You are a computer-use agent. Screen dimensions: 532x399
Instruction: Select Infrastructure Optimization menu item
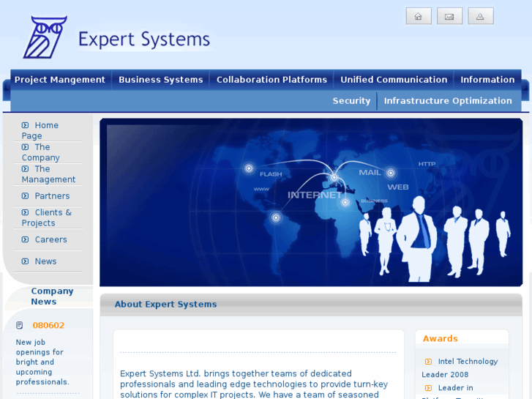point(448,101)
